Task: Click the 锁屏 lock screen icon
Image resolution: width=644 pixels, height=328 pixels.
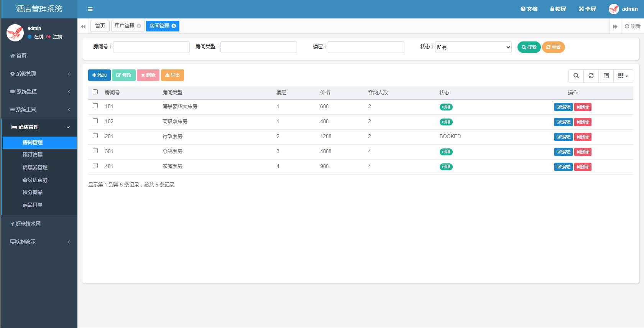Action: (x=558, y=9)
